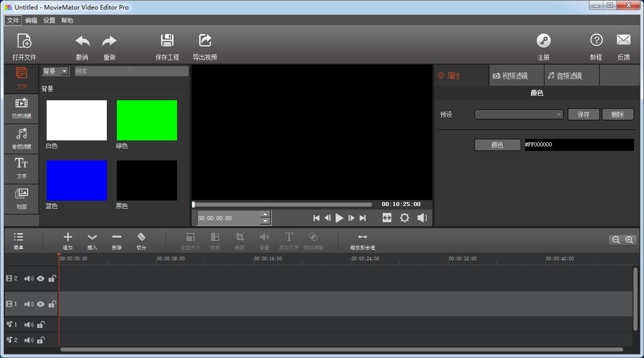644x358 pixels.
Task: Zoom in the timeline with plus magnifier
Action: point(629,240)
